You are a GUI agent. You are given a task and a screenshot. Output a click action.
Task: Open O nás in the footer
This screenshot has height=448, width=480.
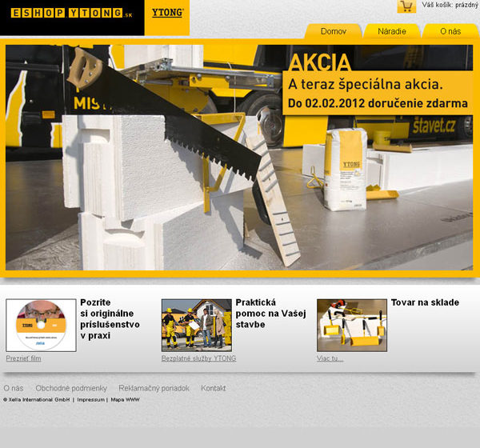[13, 388]
